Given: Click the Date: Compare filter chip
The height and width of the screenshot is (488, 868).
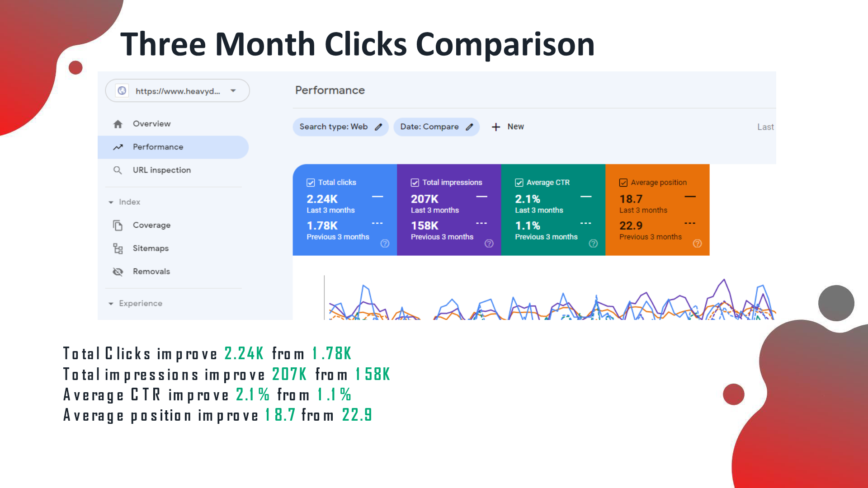Looking at the screenshot, I should [x=436, y=127].
